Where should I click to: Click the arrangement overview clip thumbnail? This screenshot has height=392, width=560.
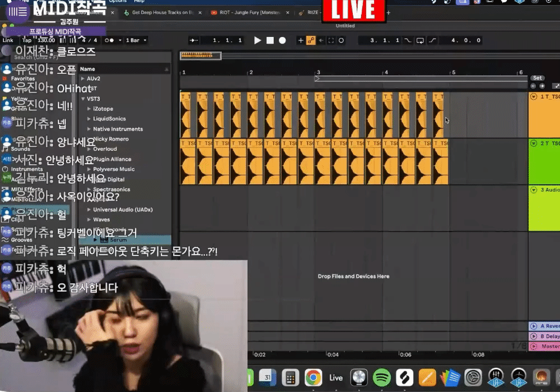200,55
